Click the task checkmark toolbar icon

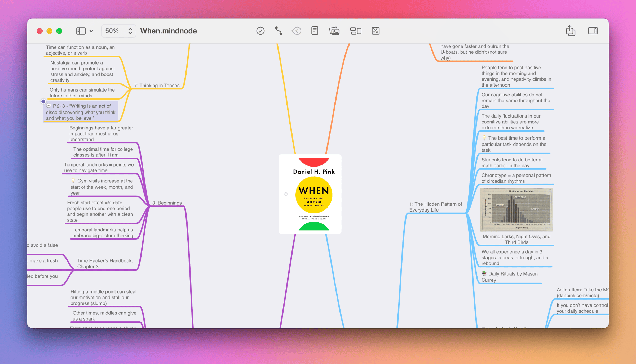click(x=260, y=31)
